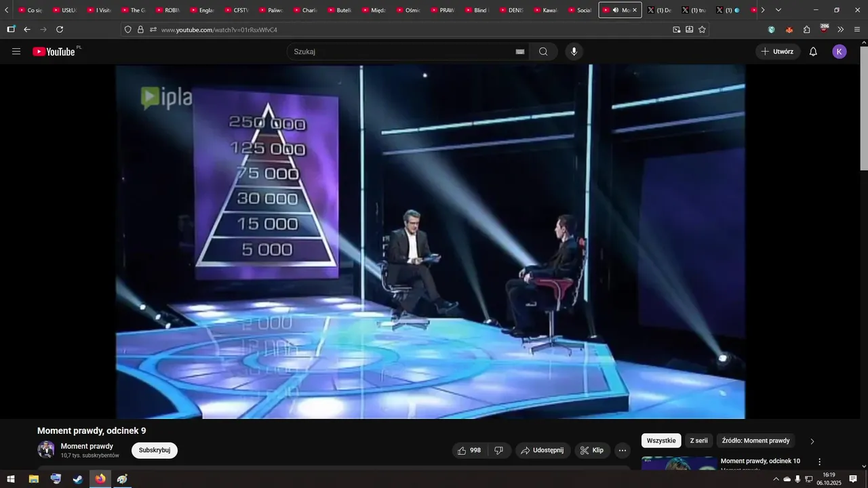Open Steam from taskbar
Screen dimensions: 868x488
[x=78, y=479]
